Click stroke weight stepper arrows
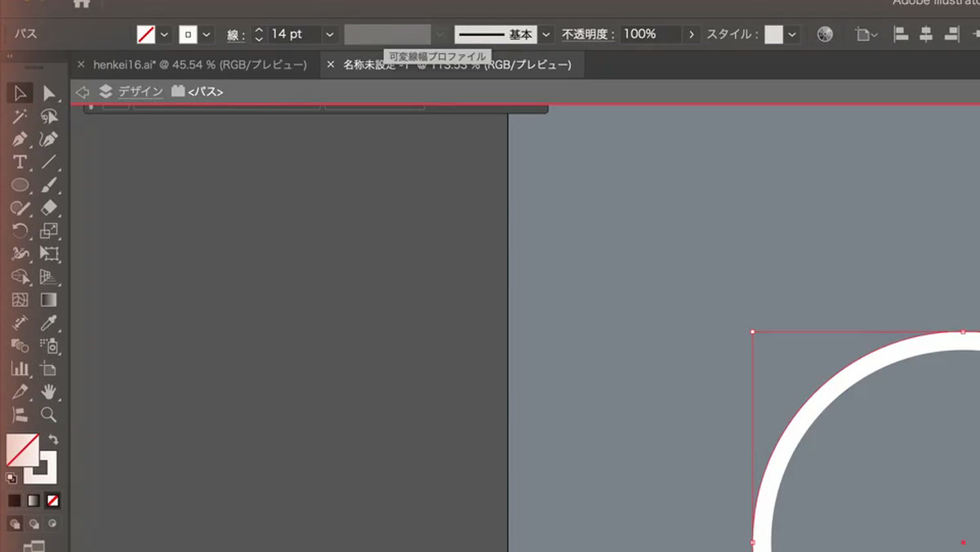The height and width of the screenshot is (552, 980). [259, 34]
